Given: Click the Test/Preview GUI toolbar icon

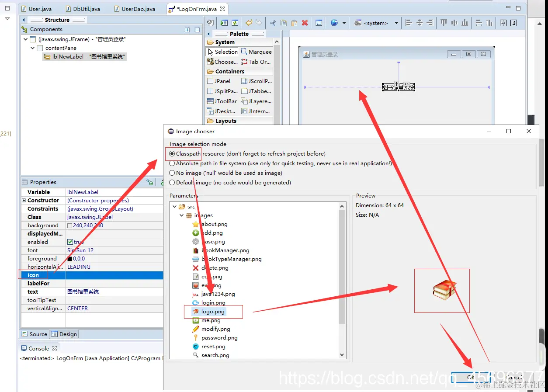Looking at the screenshot, I should tap(224, 23).
